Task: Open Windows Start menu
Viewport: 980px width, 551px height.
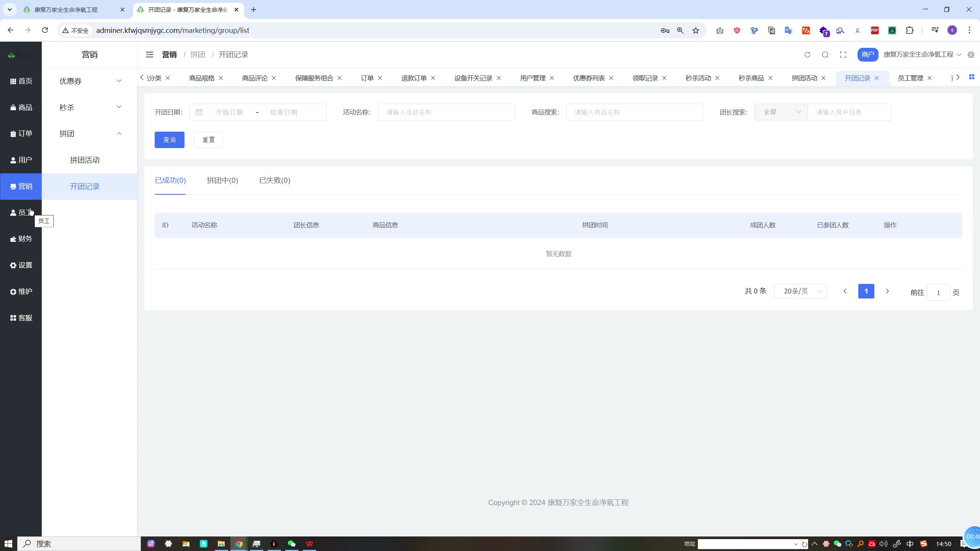Action: click(x=8, y=544)
